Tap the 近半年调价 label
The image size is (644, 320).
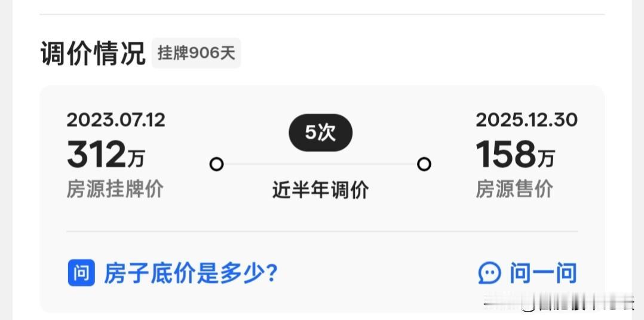pos(320,190)
